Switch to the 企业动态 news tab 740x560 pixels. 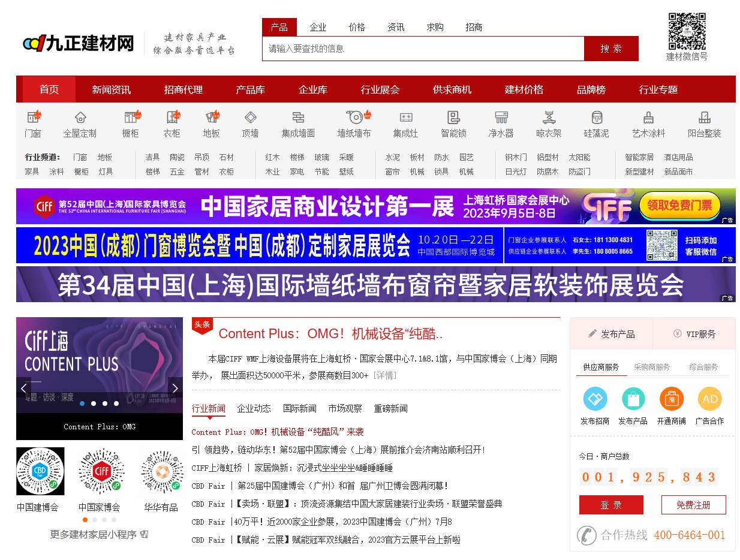254,408
